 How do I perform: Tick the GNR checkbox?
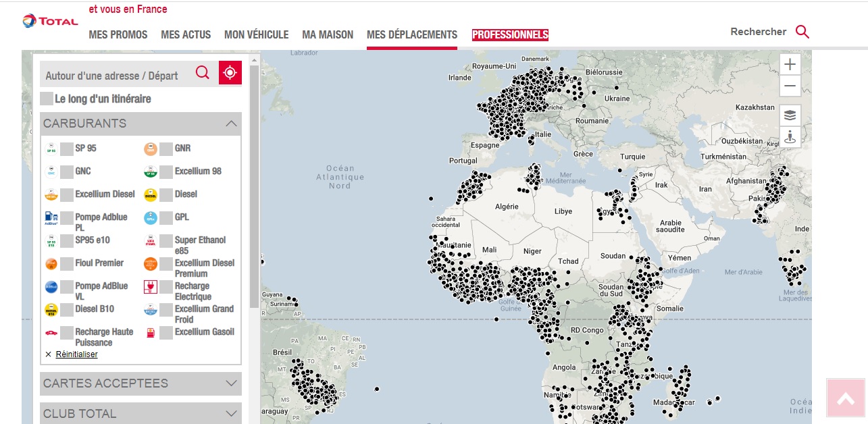click(166, 149)
